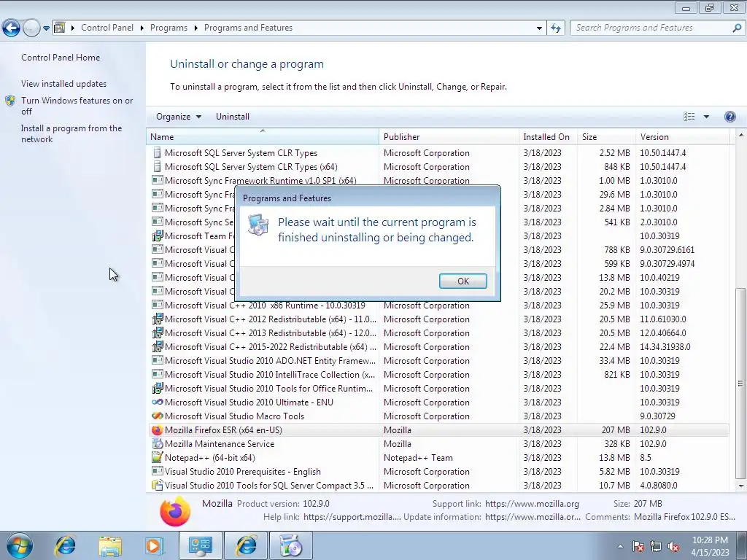Click icon of SQL Server System CLR Types (x64)
Viewport: 747px width, 560px height.
[x=157, y=167]
